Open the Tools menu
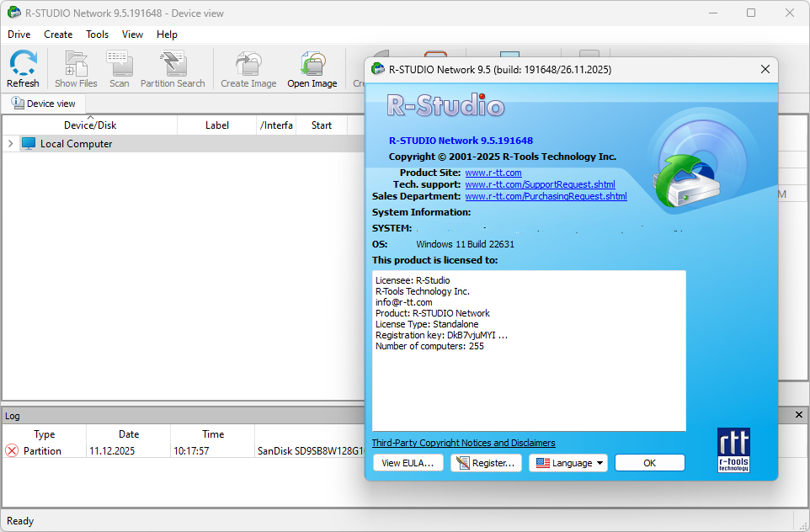This screenshot has width=810, height=532. [x=97, y=34]
